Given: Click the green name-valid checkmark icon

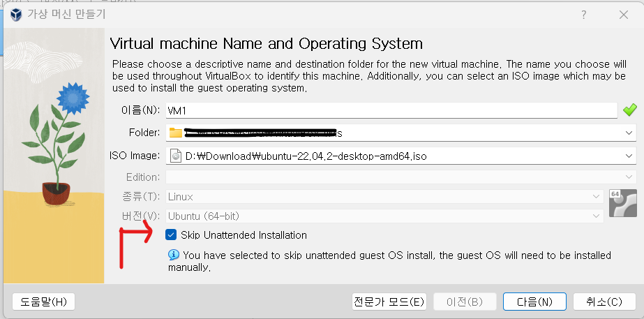Looking at the screenshot, I should coord(629,110).
